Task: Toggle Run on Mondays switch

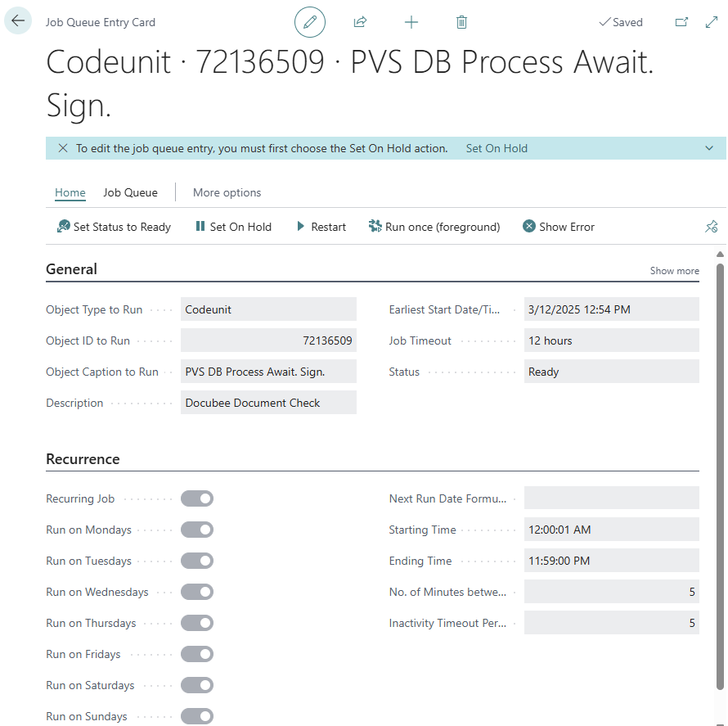Action: coord(197,530)
